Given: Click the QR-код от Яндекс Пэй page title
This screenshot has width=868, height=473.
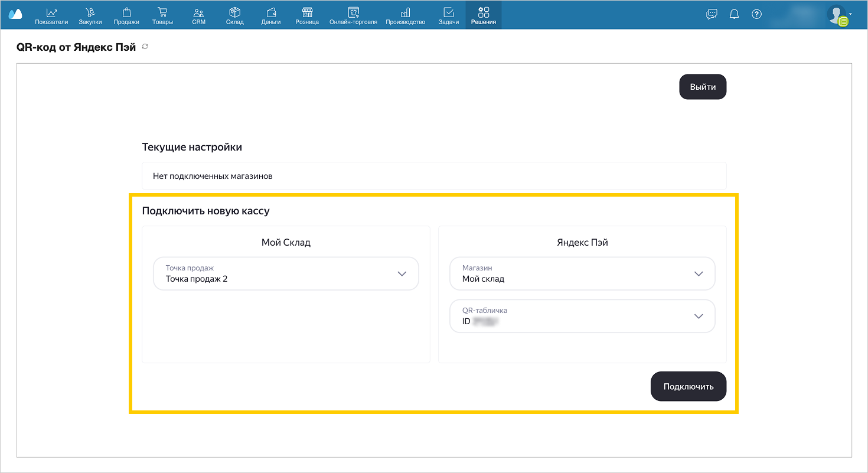Looking at the screenshot, I should 76,47.
